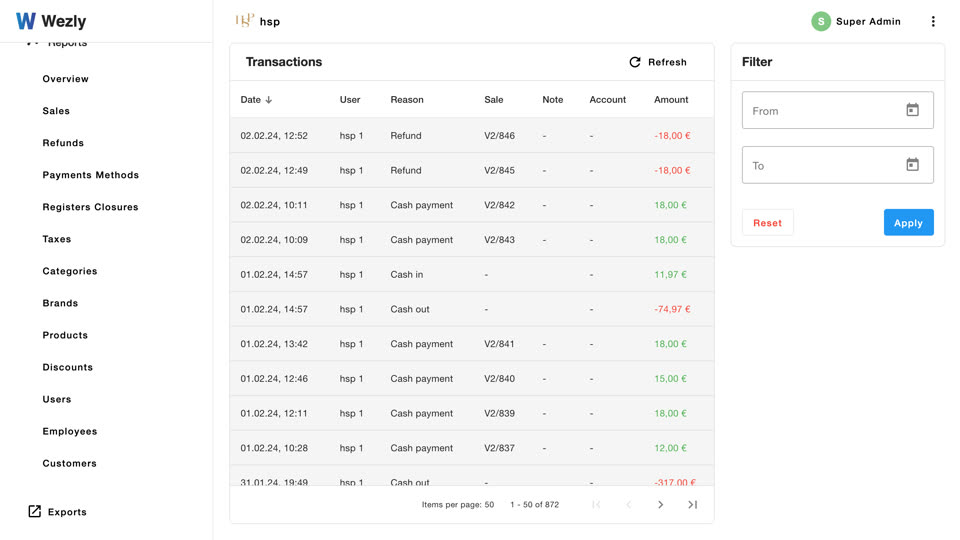Open Payments Methods report
The width and height of the screenshot is (960, 540).
pyautogui.click(x=91, y=174)
